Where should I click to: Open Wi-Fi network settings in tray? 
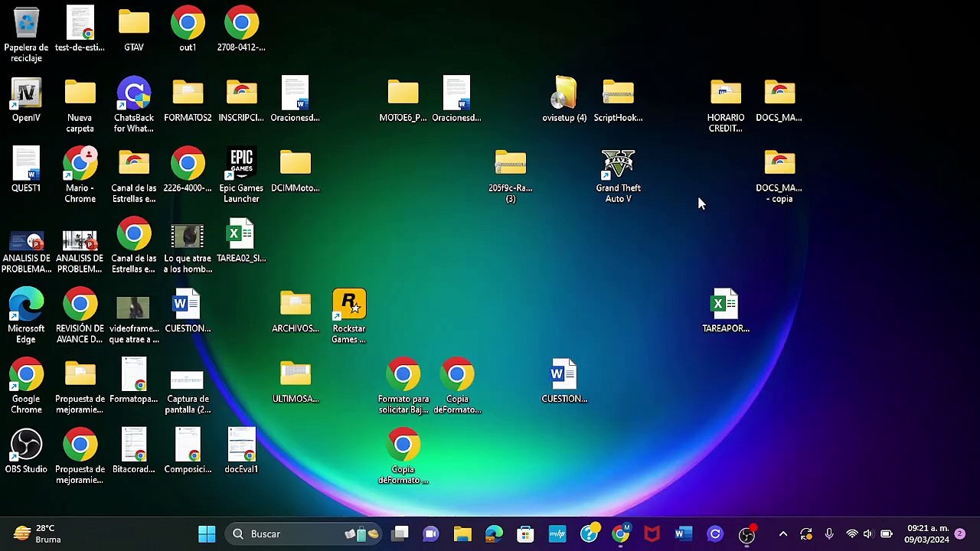(x=851, y=534)
